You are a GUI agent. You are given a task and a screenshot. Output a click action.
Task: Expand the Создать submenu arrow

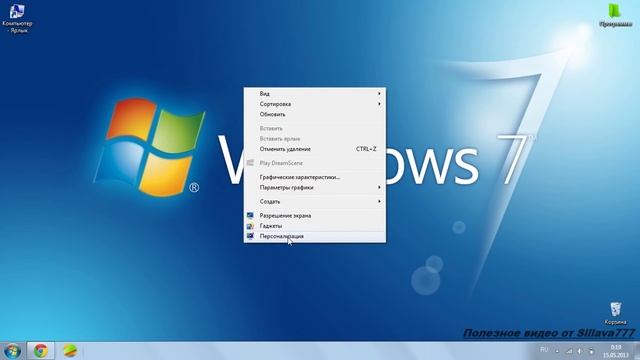click(379, 201)
